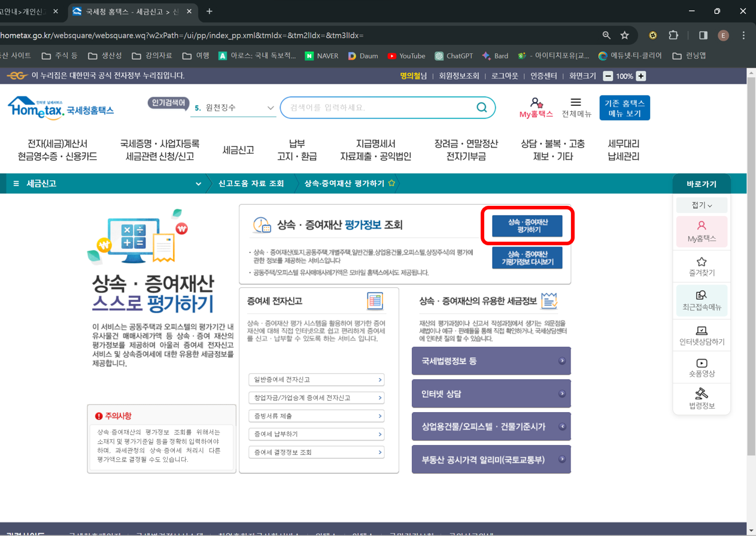Collapse the sidebar with 접기
Screen dimensions: 756x536
pos(701,205)
